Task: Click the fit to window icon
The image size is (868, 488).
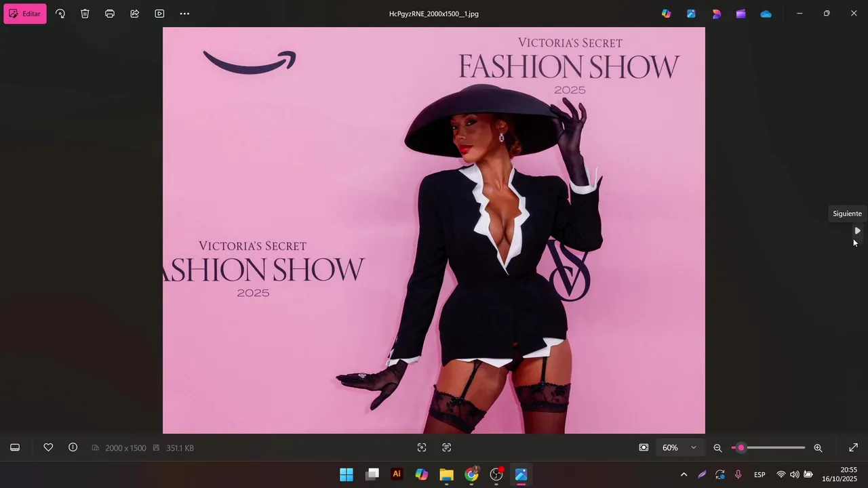Action: pos(644,447)
